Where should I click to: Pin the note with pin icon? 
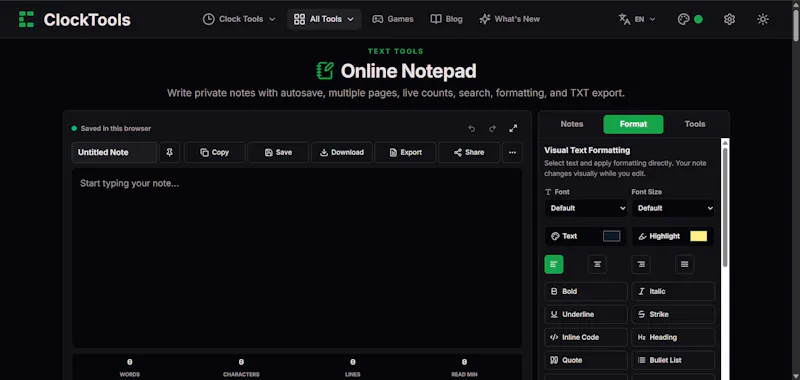169,153
